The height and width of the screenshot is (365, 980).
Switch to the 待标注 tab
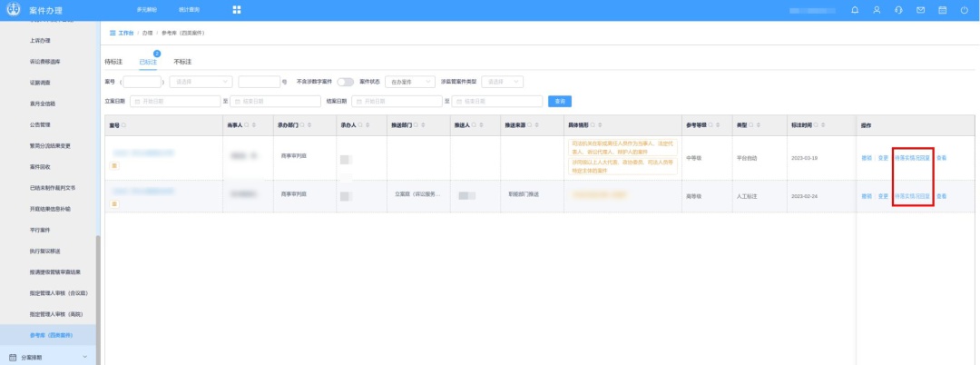(113, 62)
